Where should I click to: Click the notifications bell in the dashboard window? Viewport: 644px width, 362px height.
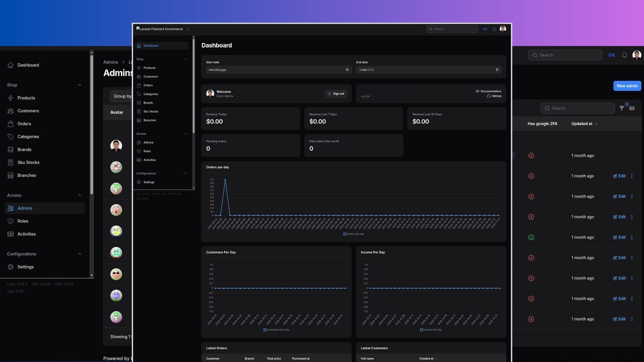[x=494, y=29]
